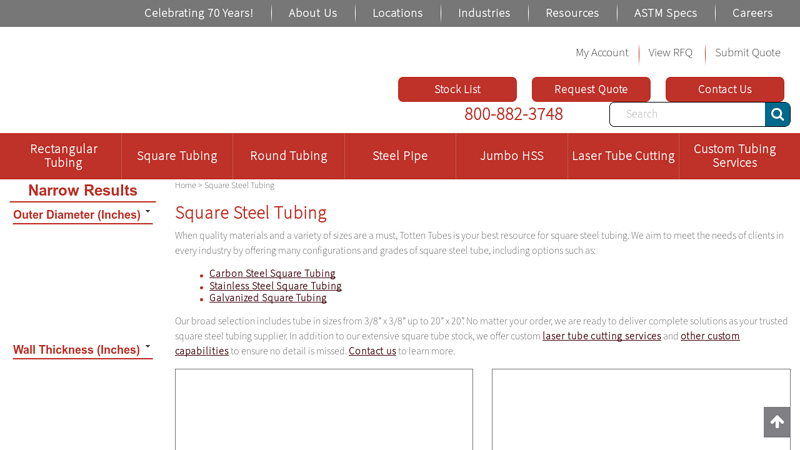This screenshot has width=800, height=450.
Task: Focus the Search input field
Action: [x=687, y=114]
